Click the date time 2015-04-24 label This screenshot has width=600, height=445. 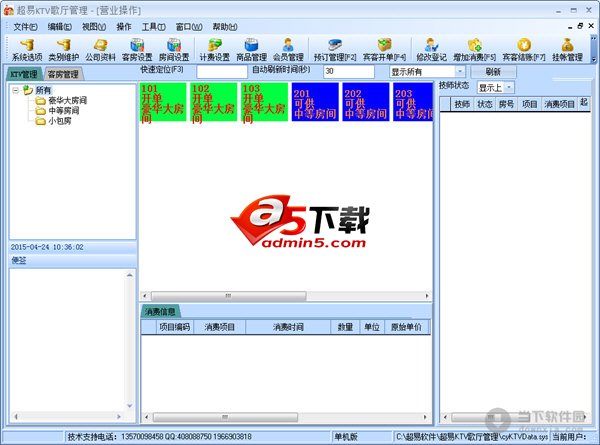point(47,247)
